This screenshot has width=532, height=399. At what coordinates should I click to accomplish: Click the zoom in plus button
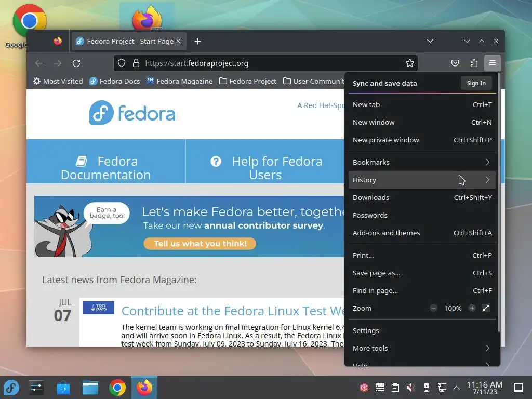(x=472, y=308)
